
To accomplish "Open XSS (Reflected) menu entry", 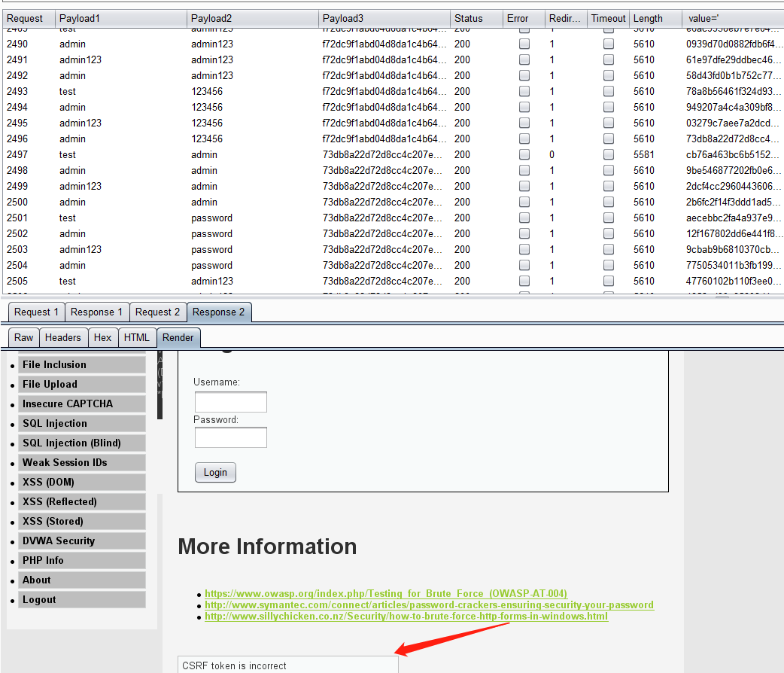I will [82, 501].
